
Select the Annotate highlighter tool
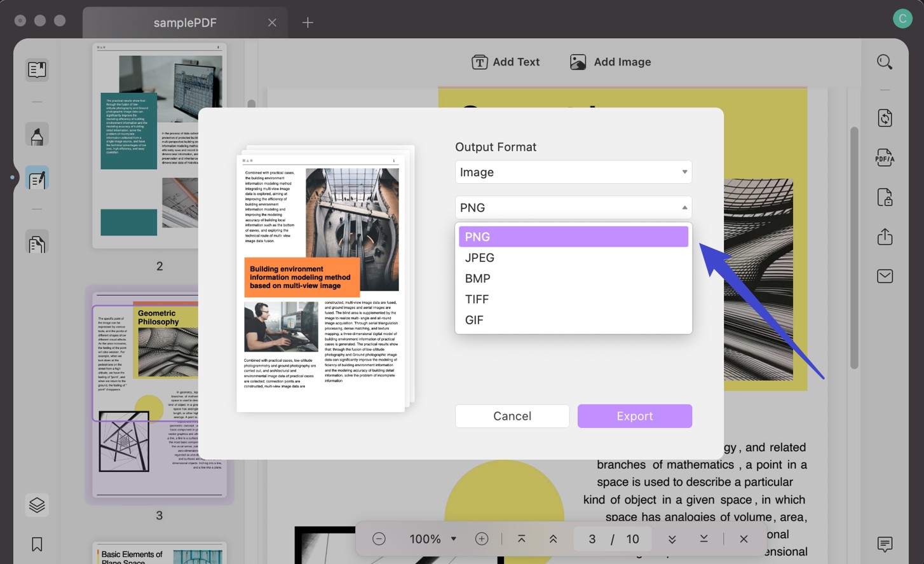pyautogui.click(x=36, y=134)
